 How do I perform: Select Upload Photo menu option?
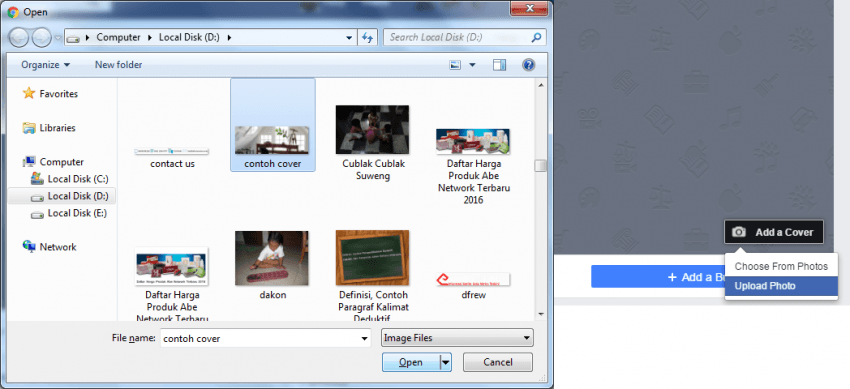coord(781,286)
